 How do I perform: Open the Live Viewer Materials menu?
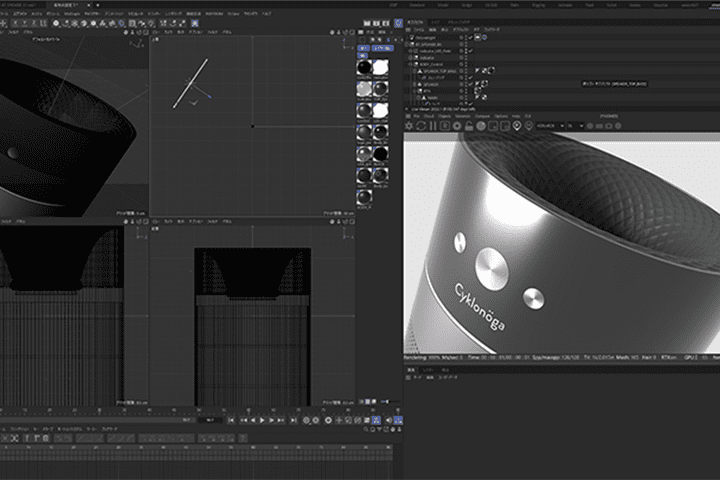pos(462,116)
